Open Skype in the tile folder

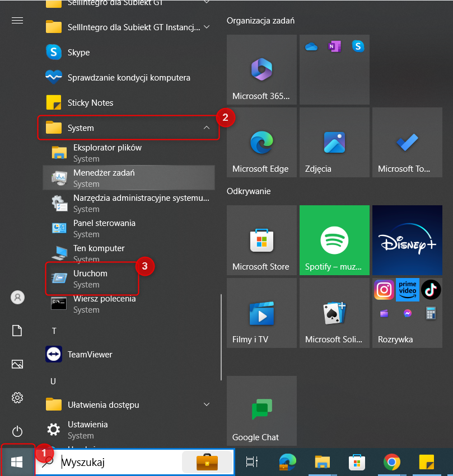click(x=358, y=46)
